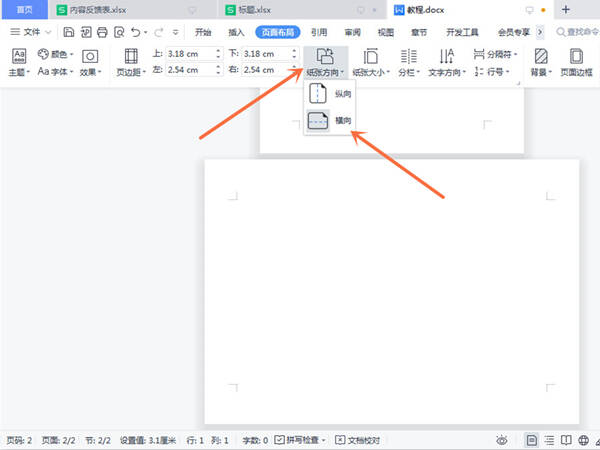Expand the 文件 dropdown chevron
This screenshot has height=450, width=600.
(x=48, y=32)
